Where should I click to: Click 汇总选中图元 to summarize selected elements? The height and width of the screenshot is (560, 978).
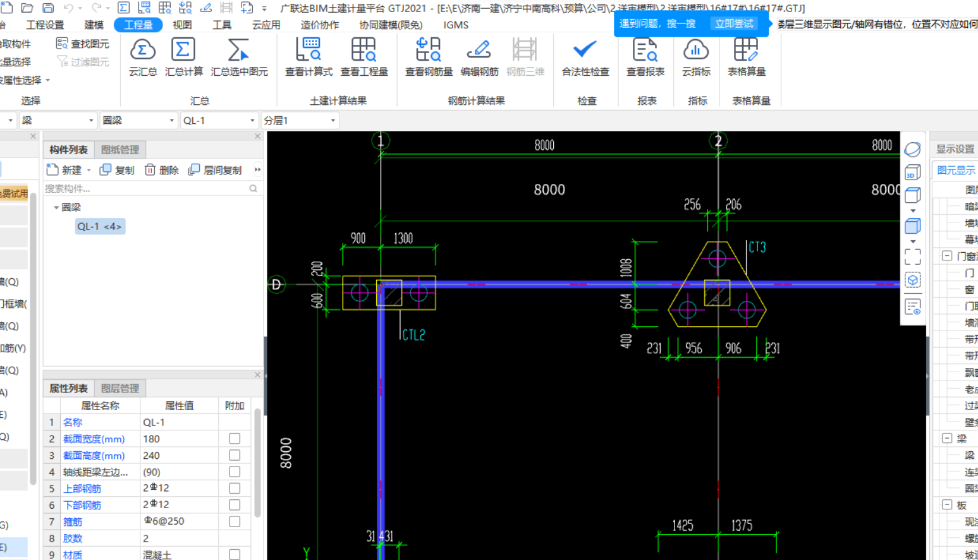pos(239,58)
